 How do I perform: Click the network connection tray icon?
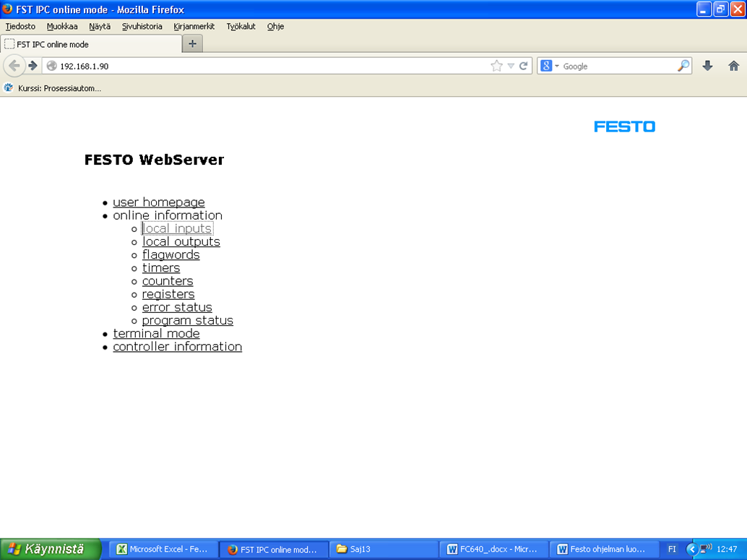click(706, 548)
